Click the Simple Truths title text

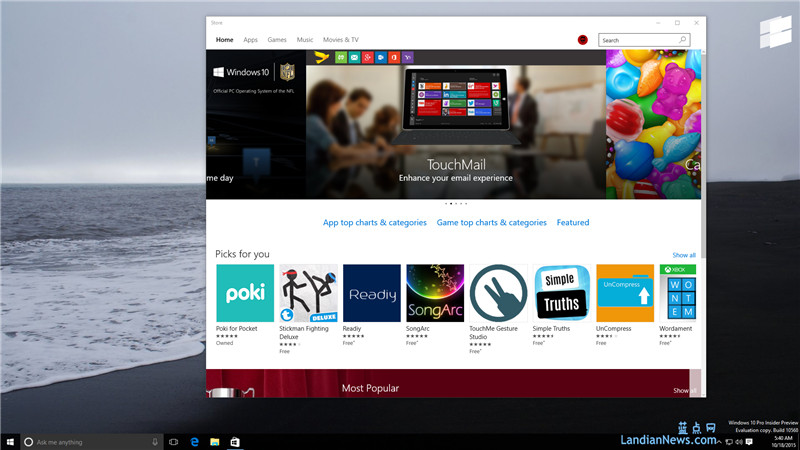click(x=551, y=329)
